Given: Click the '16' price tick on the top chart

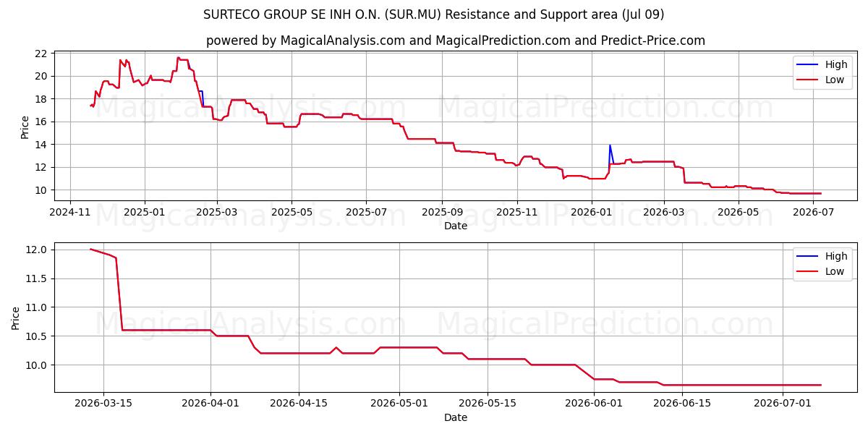Looking at the screenshot, I should click(42, 122).
